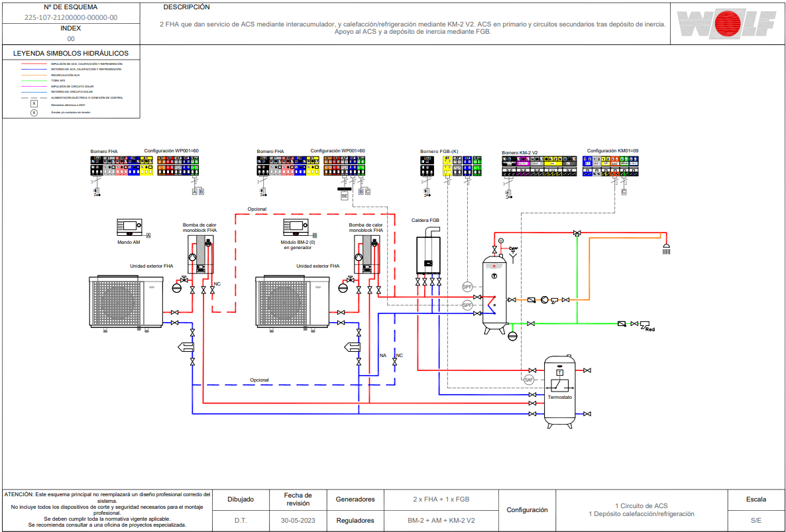Click the revision date 30-05-2023

[x=298, y=521]
